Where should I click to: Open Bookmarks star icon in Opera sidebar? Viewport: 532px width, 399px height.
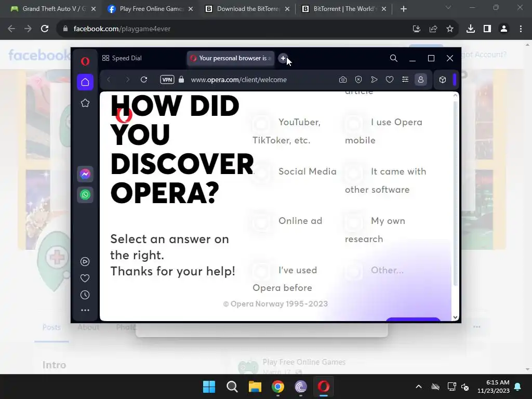click(x=85, y=103)
